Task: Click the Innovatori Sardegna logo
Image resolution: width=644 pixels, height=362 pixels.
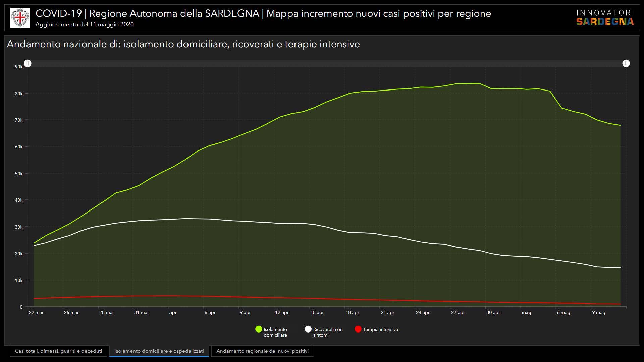Action: tap(605, 18)
